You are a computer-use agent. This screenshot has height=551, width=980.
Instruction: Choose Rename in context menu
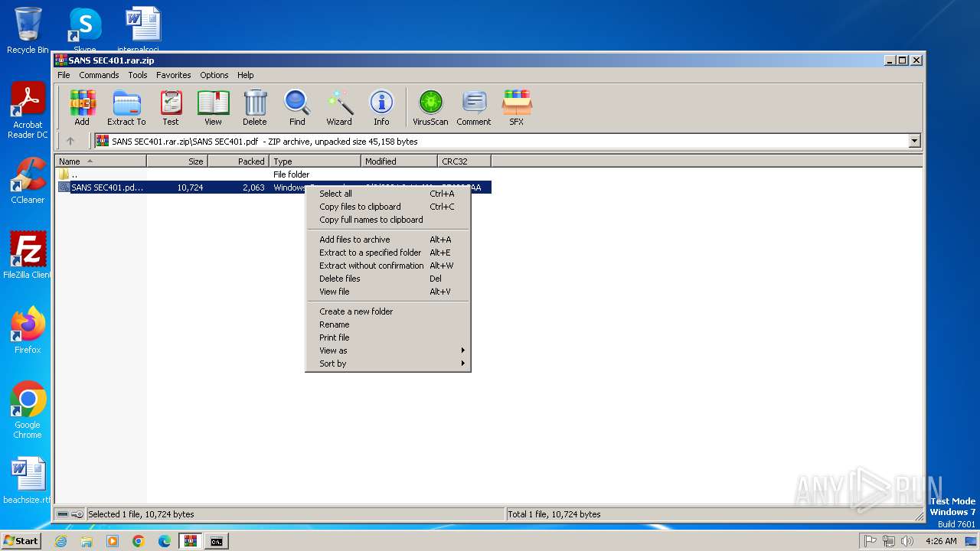387,324
